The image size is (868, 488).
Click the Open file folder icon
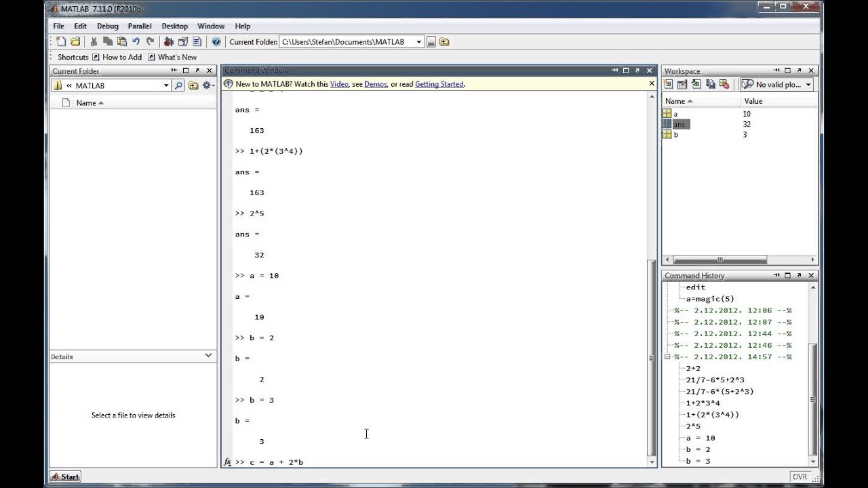click(75, 41)
